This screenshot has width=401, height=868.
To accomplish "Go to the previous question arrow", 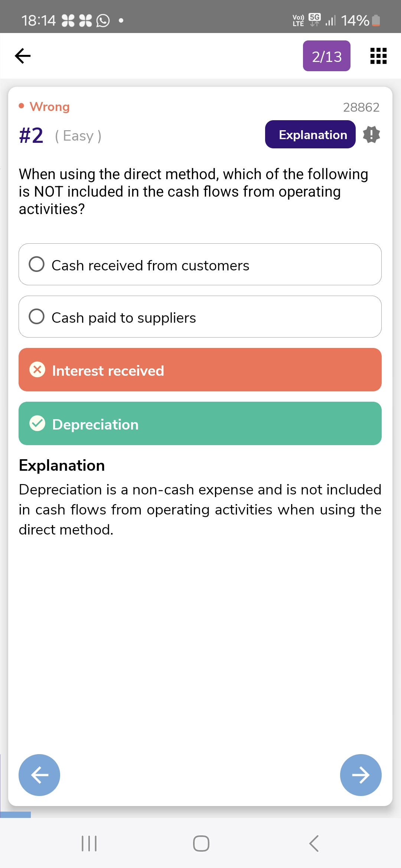I will [x=39, y=775].
